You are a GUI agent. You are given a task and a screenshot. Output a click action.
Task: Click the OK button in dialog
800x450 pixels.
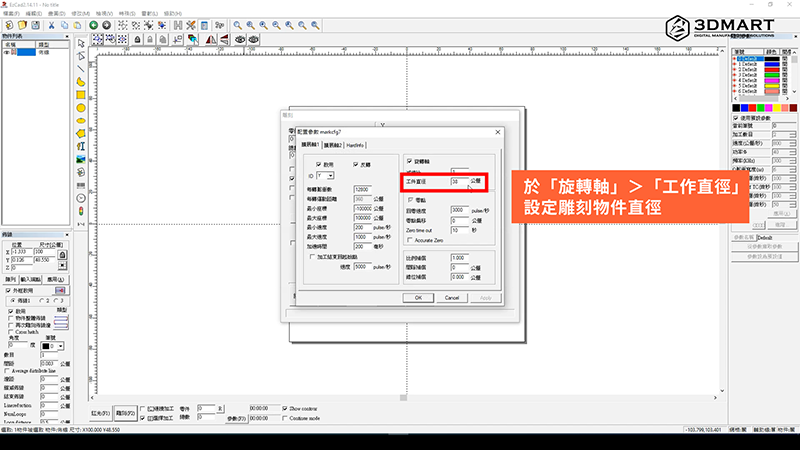pos(417,297)
